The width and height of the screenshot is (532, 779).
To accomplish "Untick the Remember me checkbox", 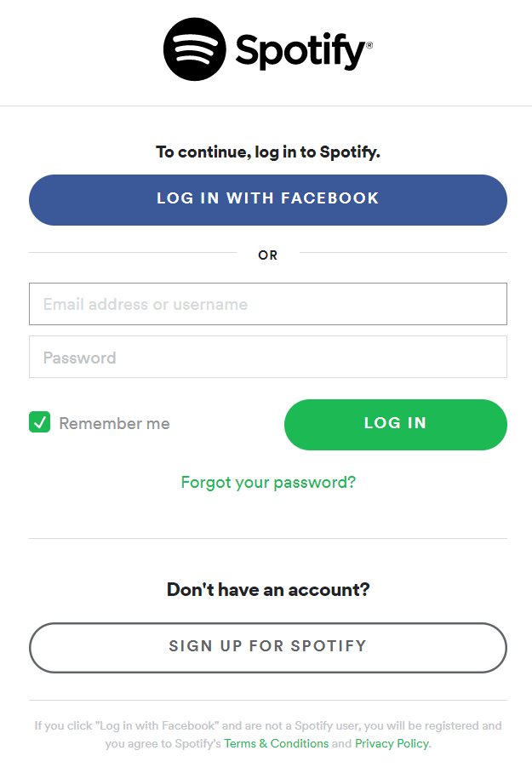I will (x=40, y=422).
